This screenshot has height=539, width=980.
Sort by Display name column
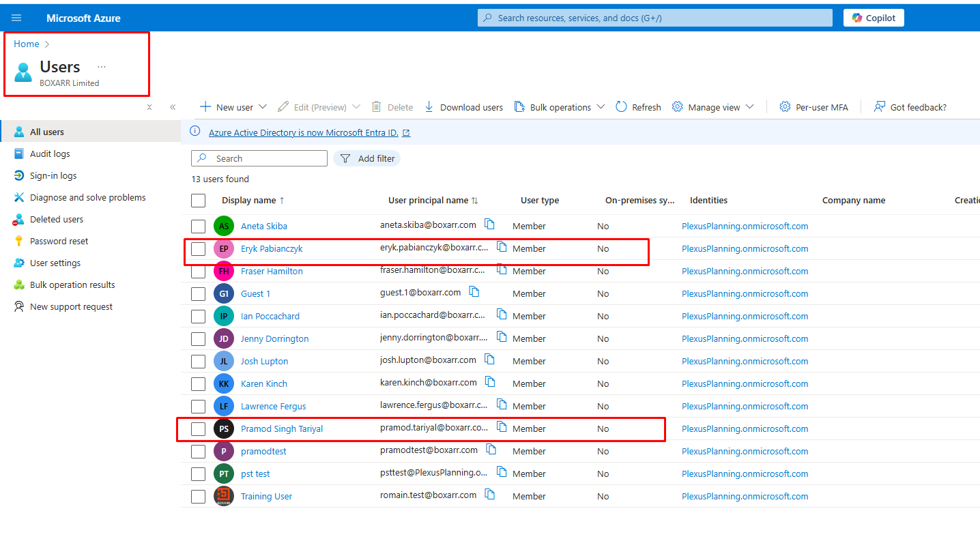pyautogui.click(x=253, y=200)
